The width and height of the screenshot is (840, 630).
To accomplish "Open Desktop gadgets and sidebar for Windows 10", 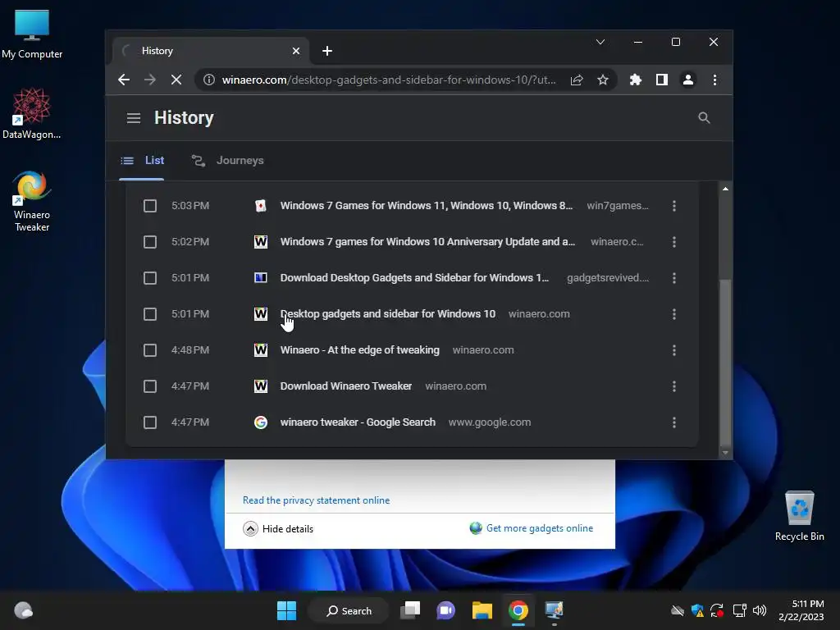I will tap(388, 314).
